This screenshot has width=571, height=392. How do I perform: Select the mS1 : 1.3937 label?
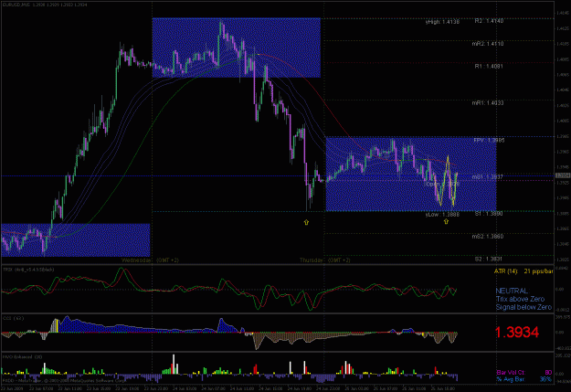pyautogui.click(x=488, y=177)
